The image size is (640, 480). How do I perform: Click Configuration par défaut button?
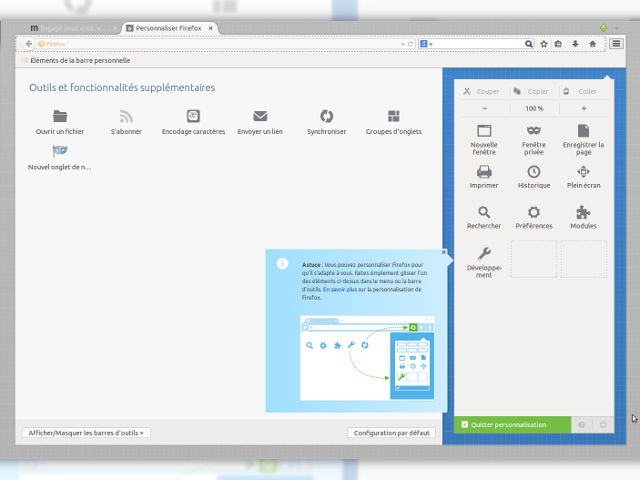(x=391, y=433)
